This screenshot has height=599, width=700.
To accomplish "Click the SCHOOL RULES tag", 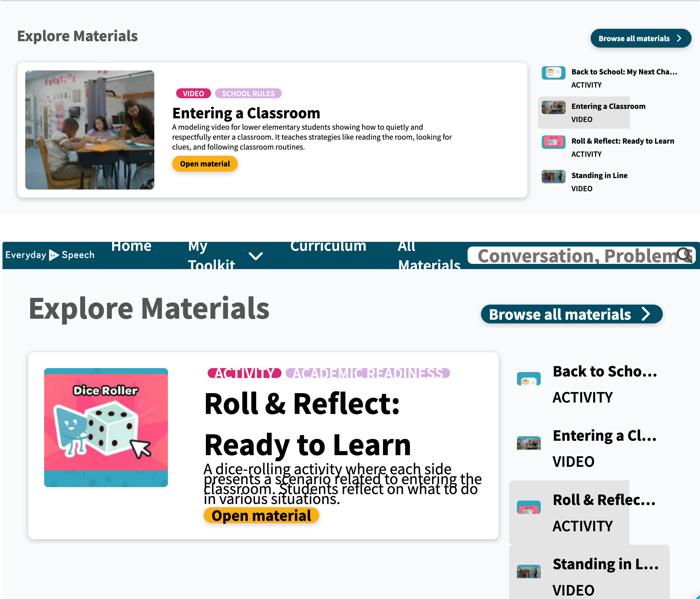I will [x=248, y=94].
